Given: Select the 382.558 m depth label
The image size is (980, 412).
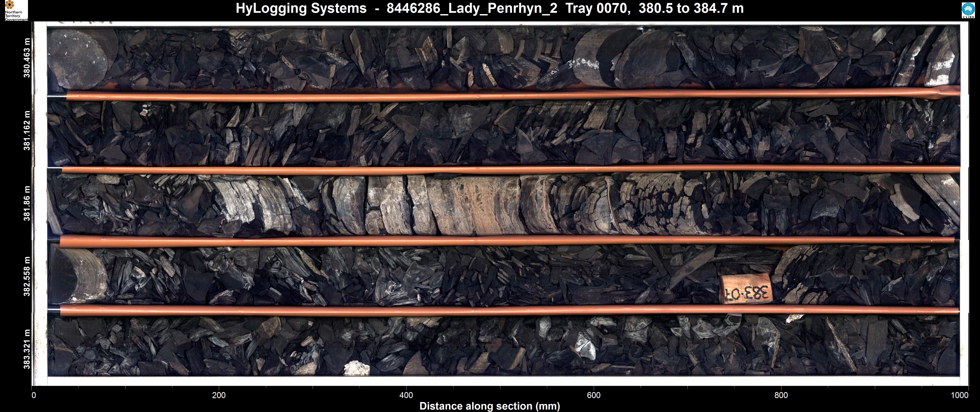Looking at the screenshot, I should pyautogui.click(x=27, y=276).
